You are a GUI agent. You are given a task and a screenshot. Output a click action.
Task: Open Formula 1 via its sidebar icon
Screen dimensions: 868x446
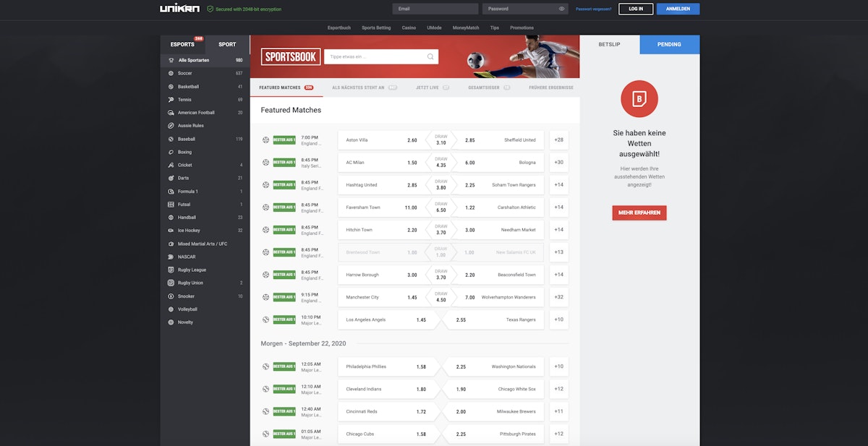[171, 192]
